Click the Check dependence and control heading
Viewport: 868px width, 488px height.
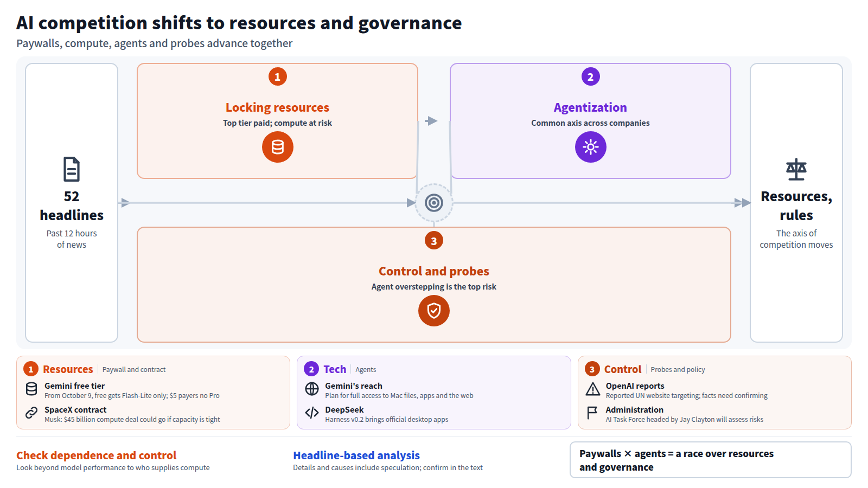pyautogui.click(x=97, y=455)
